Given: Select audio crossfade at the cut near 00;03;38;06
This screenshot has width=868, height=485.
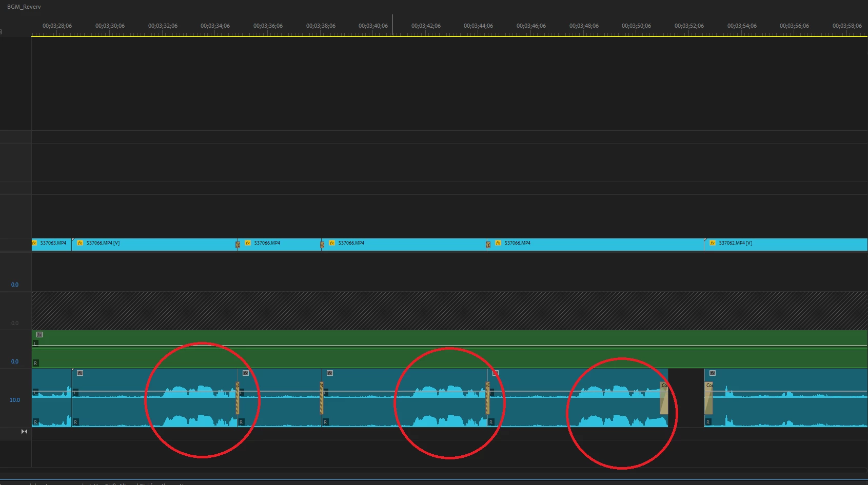Looking at the screenshot, I should pyautogui.click(x=322, y=398).
